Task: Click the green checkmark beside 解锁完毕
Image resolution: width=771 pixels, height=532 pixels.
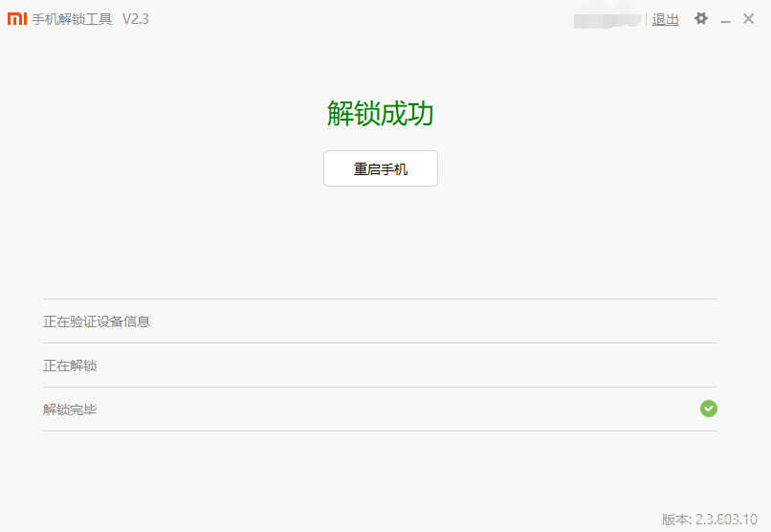Action: tap(709, 409)
